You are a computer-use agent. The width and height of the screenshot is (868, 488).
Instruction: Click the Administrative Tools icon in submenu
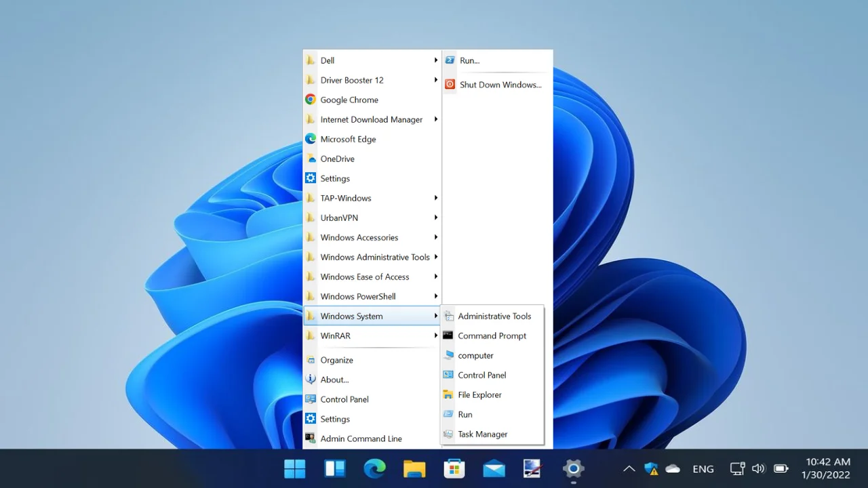pyautogui.click(x=448, y=316)
